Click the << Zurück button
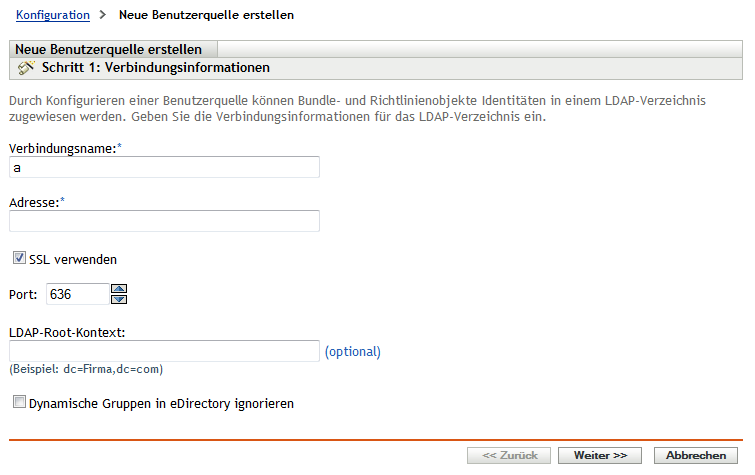755x475 pixels. tap(509, 455)
